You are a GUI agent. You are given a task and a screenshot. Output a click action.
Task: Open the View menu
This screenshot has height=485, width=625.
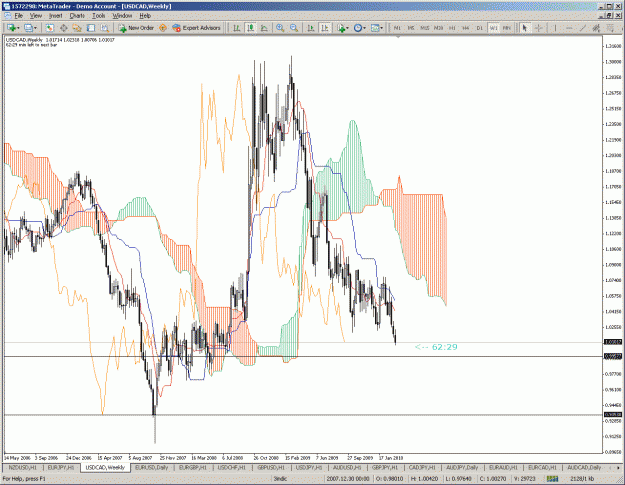(x=36, y=16)
